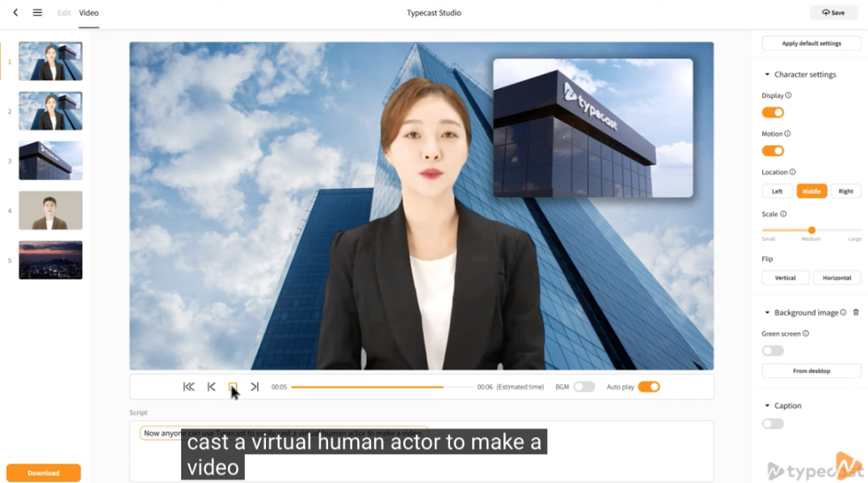Select the inset typecast building image
Viewport: 868px width, 483px height.
coord(593,128)
